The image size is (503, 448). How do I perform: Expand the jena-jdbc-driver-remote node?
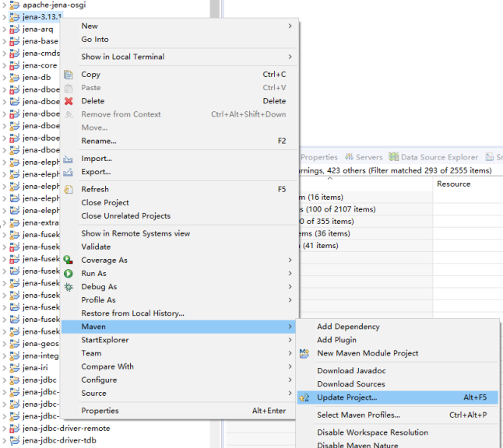point(4,429)
